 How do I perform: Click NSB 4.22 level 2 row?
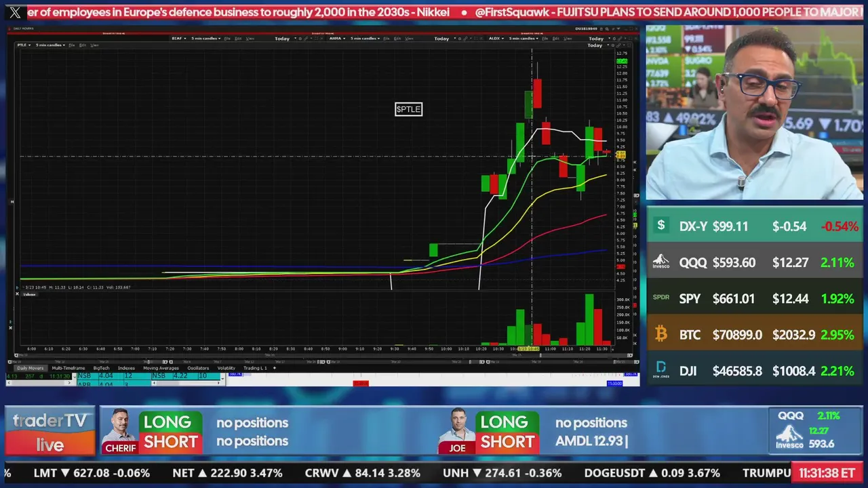tap(187, 375)
